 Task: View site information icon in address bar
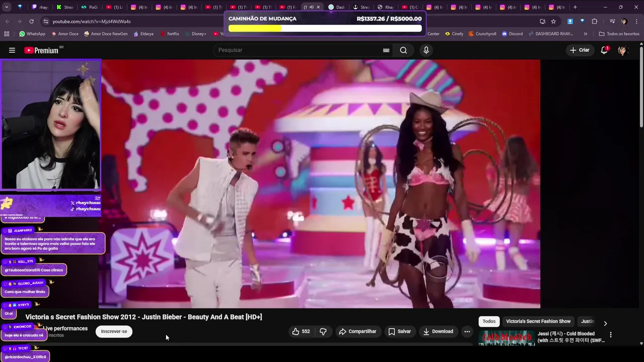pyautogui.click(x=46, y=21)
